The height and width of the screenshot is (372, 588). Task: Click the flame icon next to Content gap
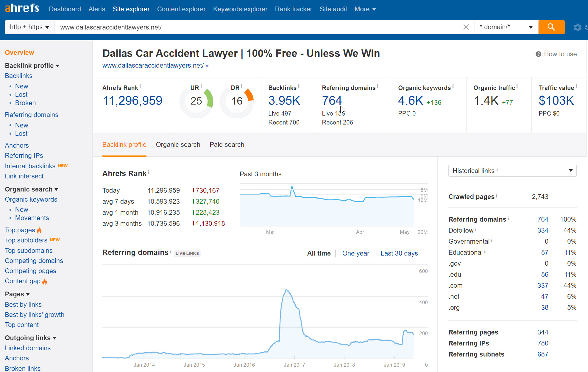[45, 281]
